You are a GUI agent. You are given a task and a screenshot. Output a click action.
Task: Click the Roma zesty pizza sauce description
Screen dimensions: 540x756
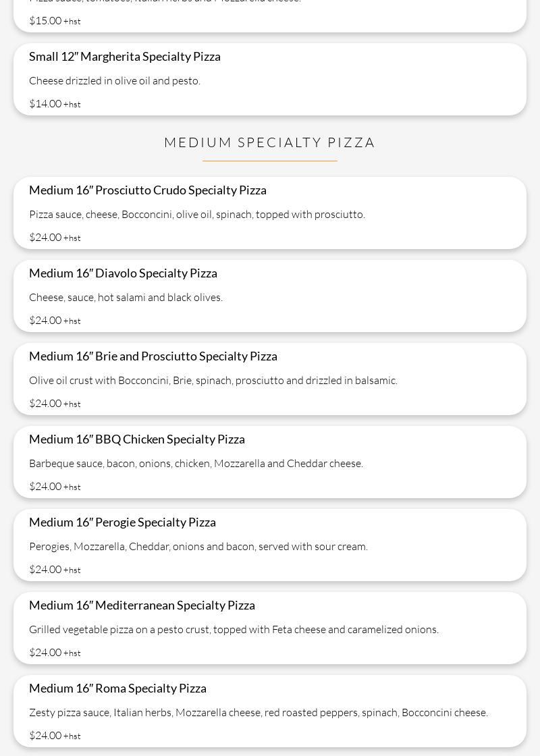pyautogui.click(x=259, y=712)
